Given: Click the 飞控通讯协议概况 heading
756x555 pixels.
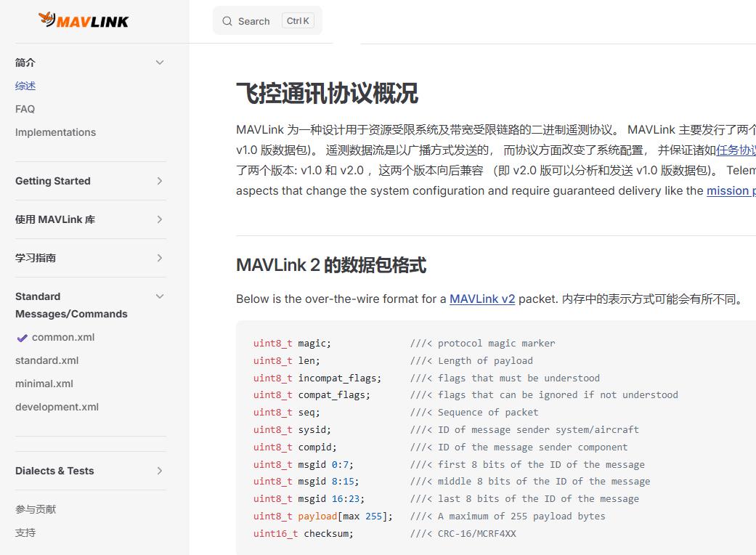Looking at the screenshot, I should click(327, 93).
